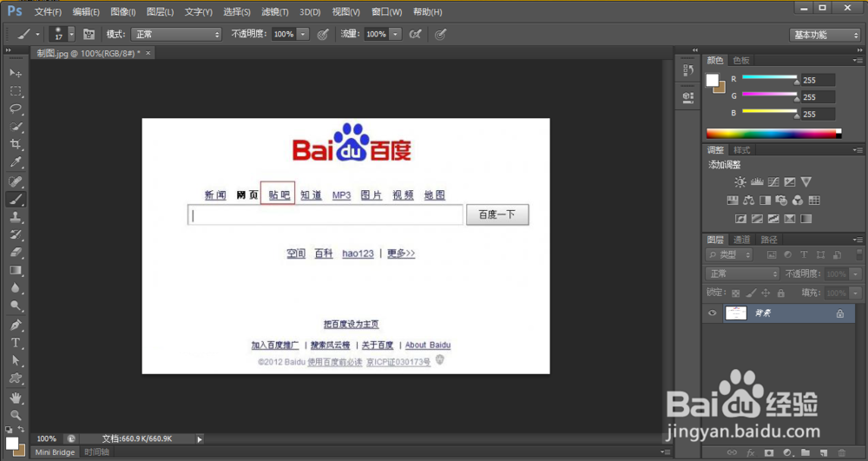Select the Dodge tool

16,306
